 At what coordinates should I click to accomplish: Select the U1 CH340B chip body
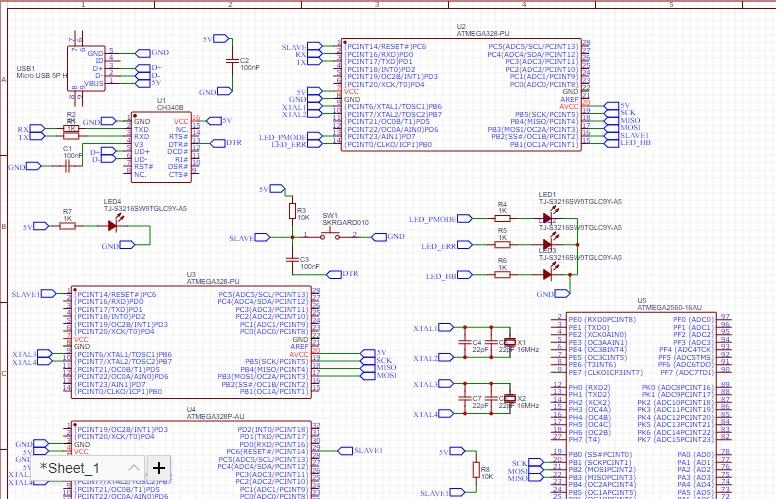tap(161, 147)
